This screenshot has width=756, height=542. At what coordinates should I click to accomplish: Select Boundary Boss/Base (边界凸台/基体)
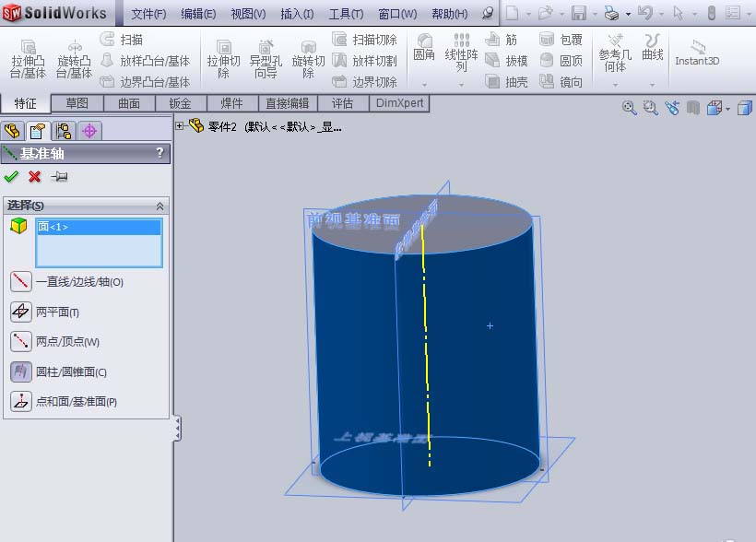(145, 81)
